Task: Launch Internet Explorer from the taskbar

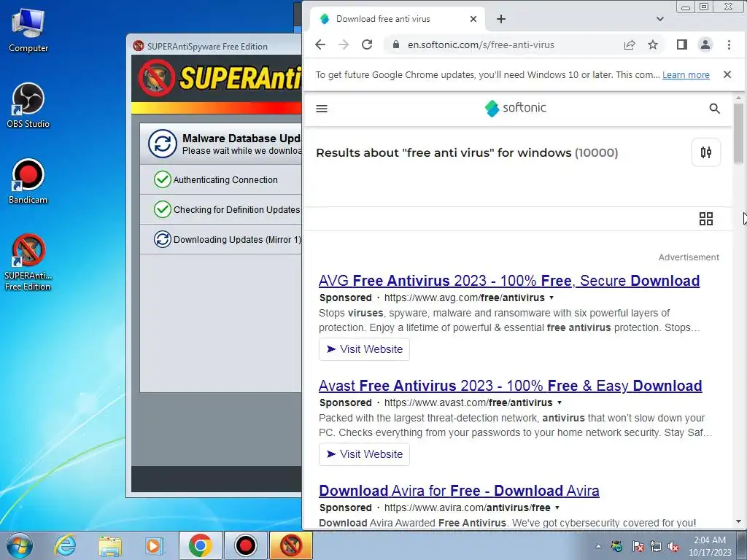Action: pyautogui.click(x=64, y=545)
